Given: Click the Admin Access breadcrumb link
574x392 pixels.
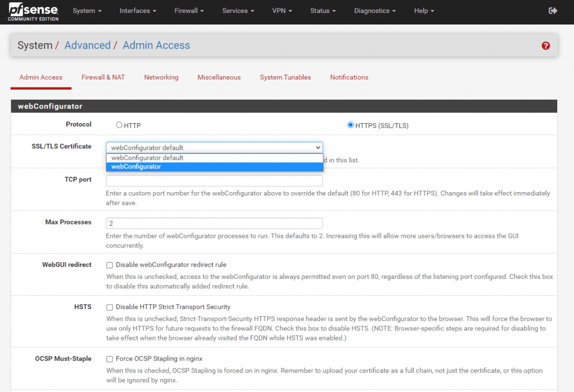Looking at the screenshot, I should tap(156, 45).
